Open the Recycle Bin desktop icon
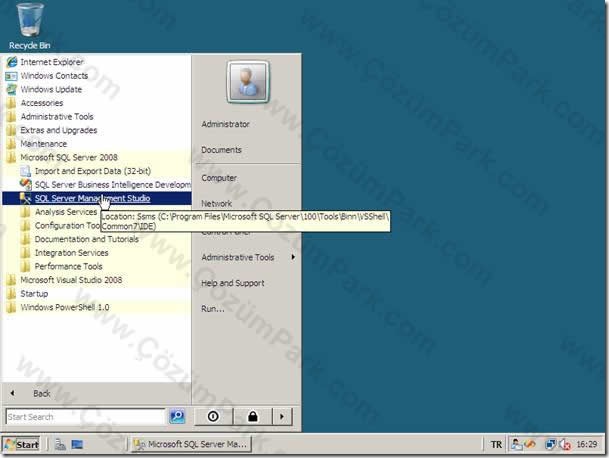The width and height of the screenshot is (609, 458). (x=30, y=26)
